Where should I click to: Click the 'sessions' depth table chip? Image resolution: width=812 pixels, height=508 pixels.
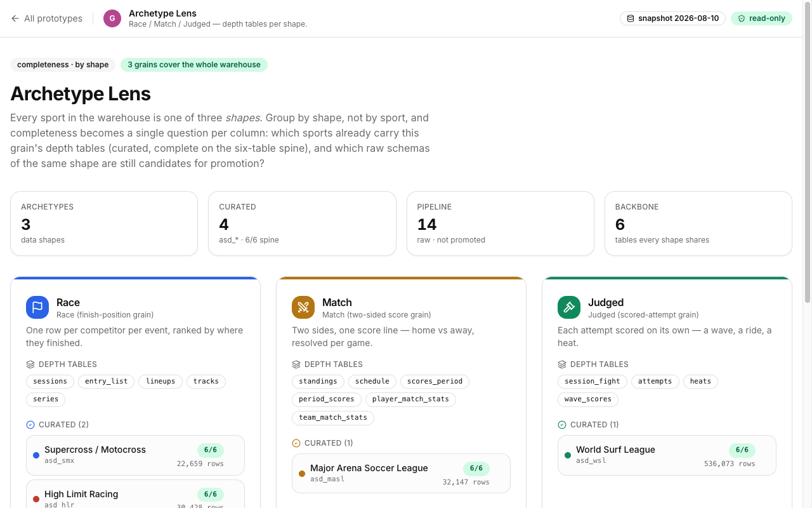coord(50,382)
